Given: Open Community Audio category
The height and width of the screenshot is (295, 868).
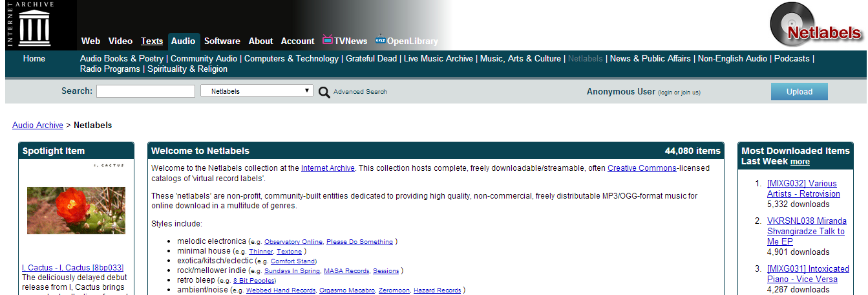Looking at the screenshot, I should pyautogui.click(x=204, y=58).
